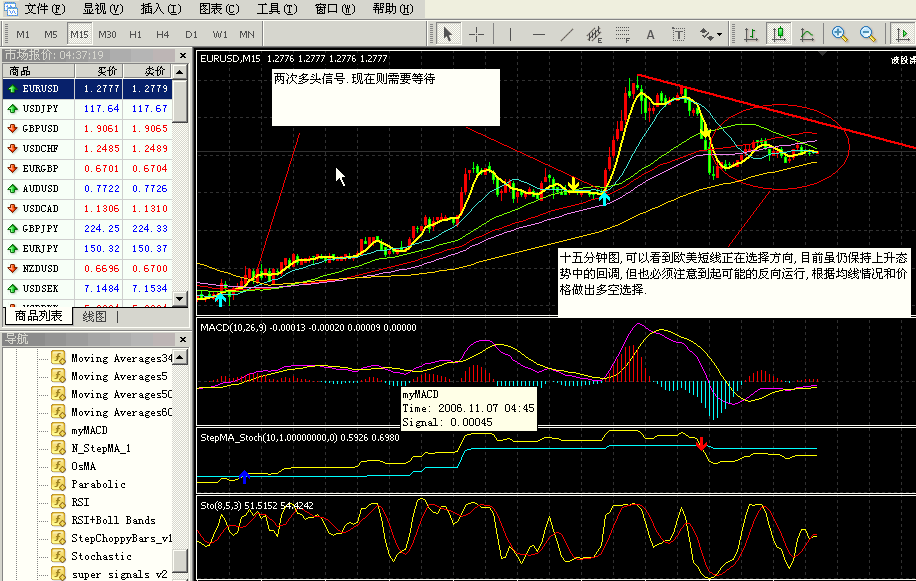Screen dimensions: 916x581
Task: Switch to H4 timeframe
Action: [162, 34]
